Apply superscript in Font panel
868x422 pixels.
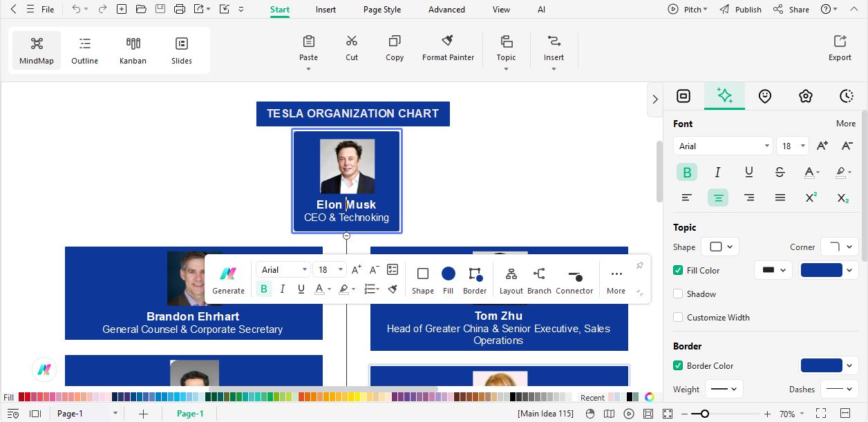tap(811, 198)
